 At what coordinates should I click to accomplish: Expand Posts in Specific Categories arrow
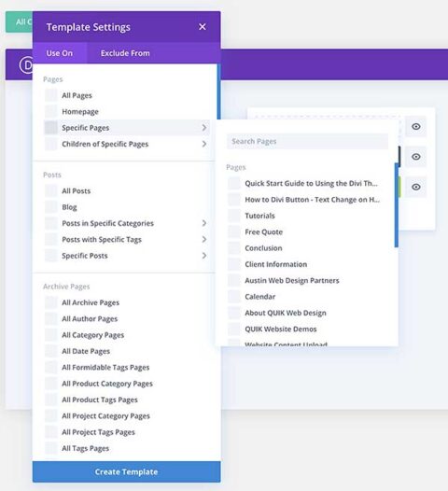coord(204,223)
